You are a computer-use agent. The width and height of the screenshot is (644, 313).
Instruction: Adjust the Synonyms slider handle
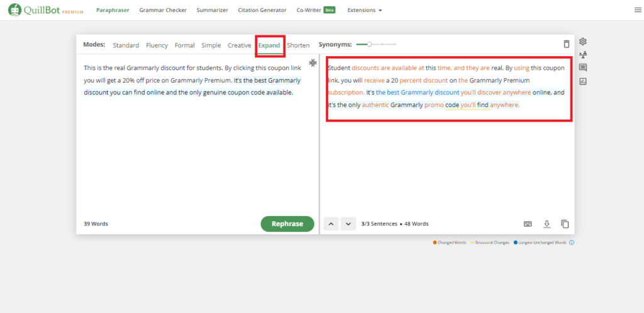coord(369,45)
